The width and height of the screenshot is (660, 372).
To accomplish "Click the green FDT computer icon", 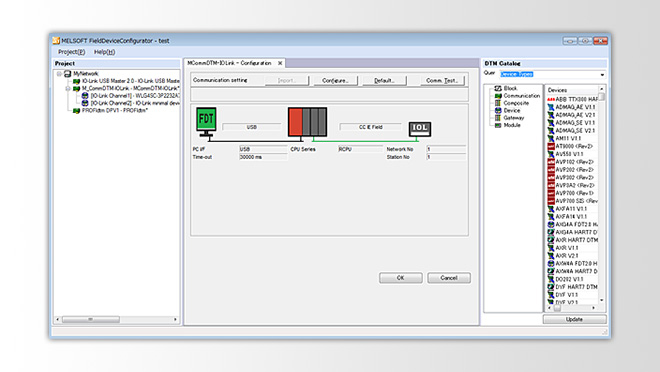I will 206,122.
